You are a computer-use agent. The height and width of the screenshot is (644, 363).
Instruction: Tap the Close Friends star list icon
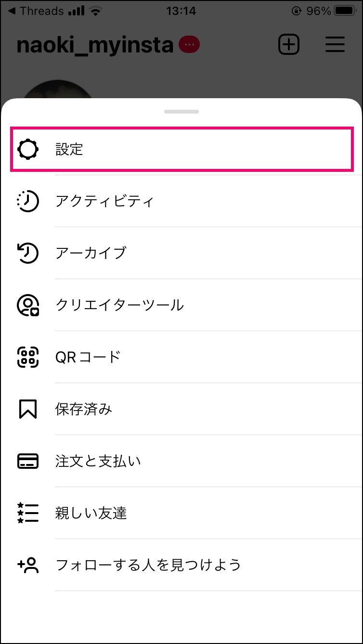pos(28,513)
